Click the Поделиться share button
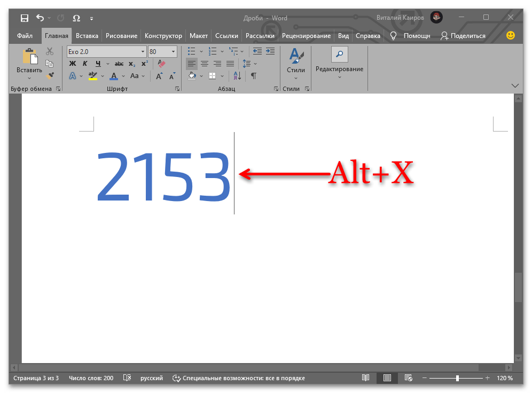This screenshot has height=393, width=532. click(x=463, y=36)
